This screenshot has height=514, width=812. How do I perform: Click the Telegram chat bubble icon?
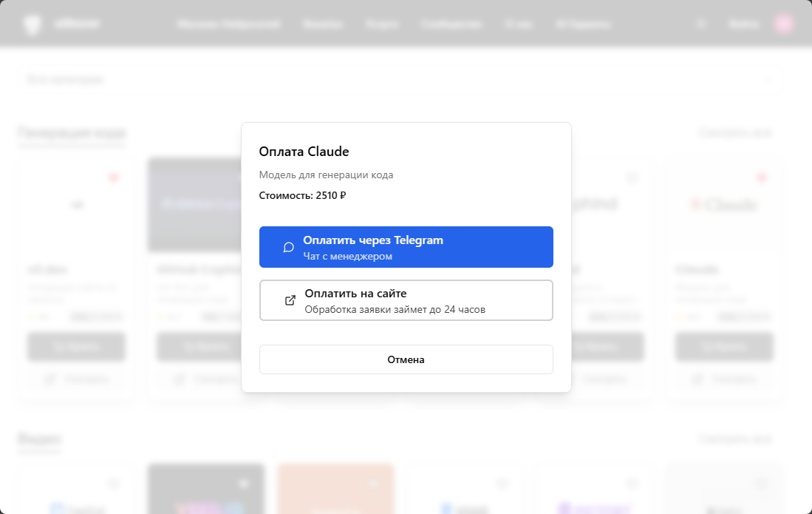click(289, 247)
